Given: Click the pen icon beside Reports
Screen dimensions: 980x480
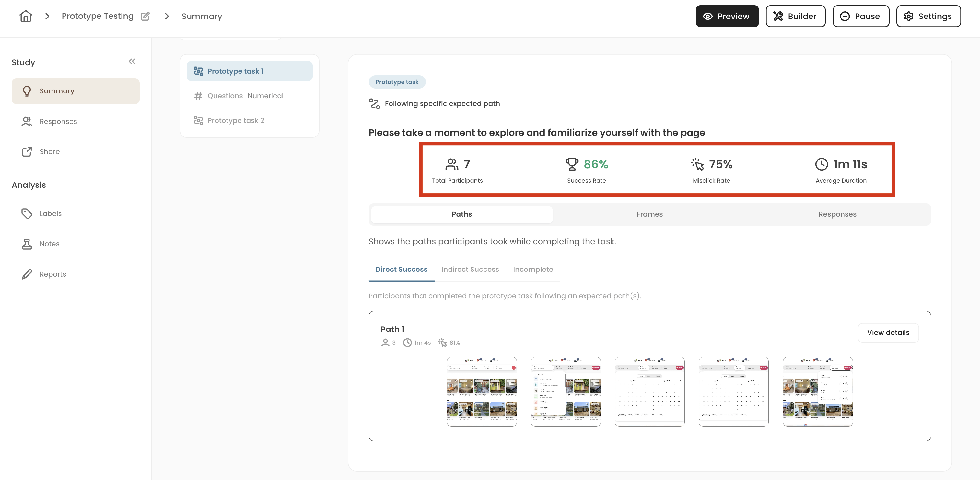Looking at the screenshot, I should 27,274.
